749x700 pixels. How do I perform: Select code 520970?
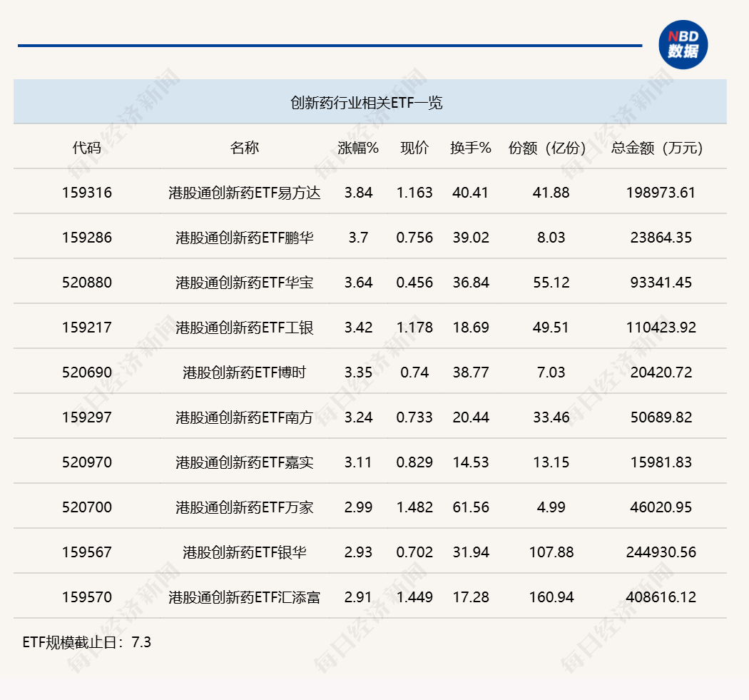click(x=87, y=462)
